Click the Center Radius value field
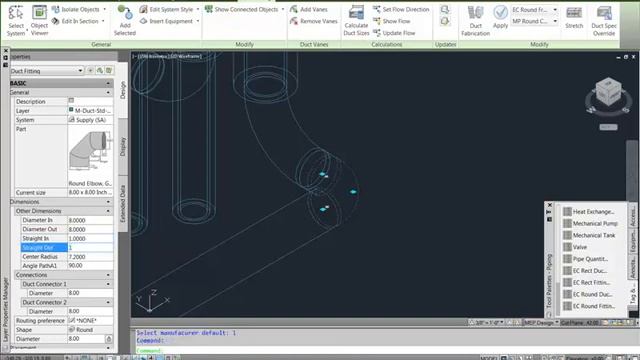This screenshot has width=640, height=360. coord(90,257)
